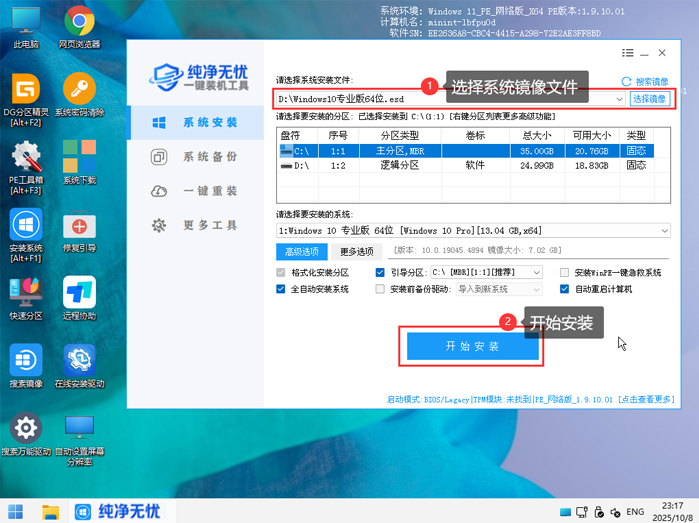Click the Windows Start button in taskbar

(18, 510)
